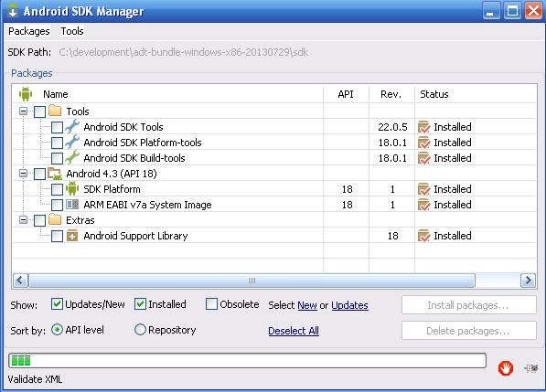This screenshot has width=546, height=392.
Task: Click the SDK Path text field
Action: pos(184,52)
